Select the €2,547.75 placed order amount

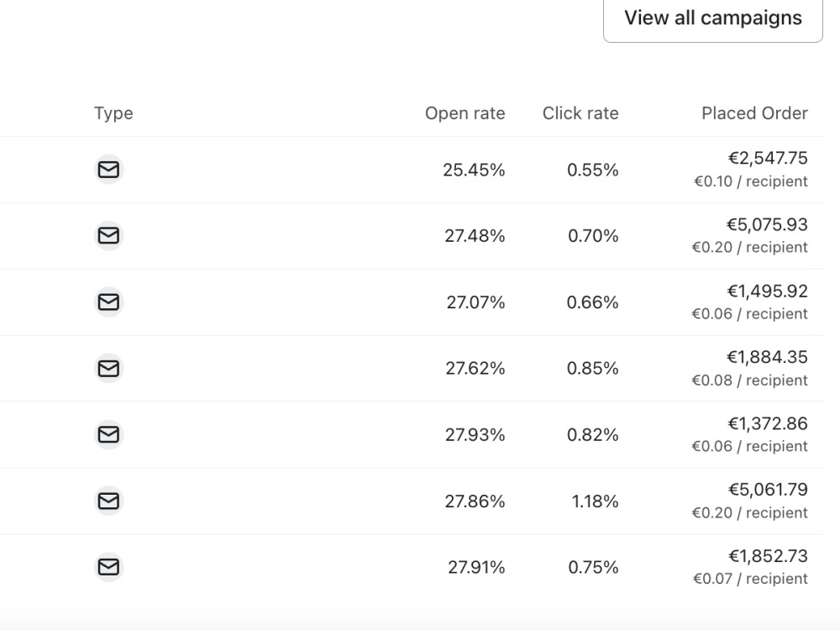coord(769,158)
